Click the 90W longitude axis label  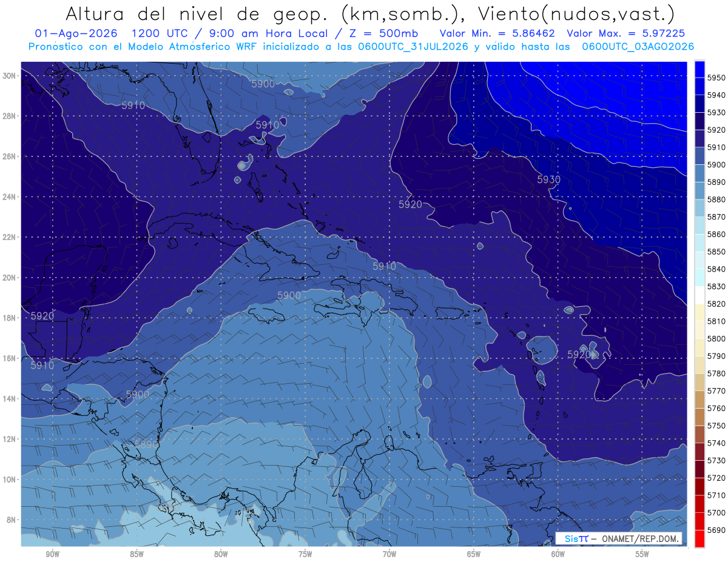point(53,554)
